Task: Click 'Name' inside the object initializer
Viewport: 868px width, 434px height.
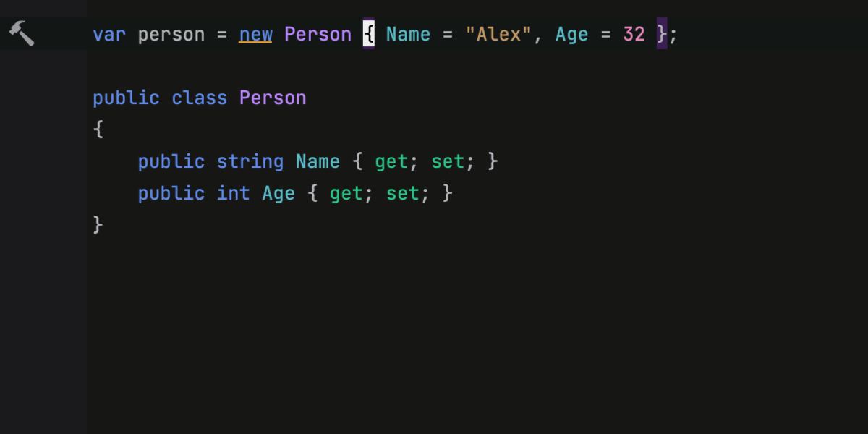Action: (x=408, y=34)
